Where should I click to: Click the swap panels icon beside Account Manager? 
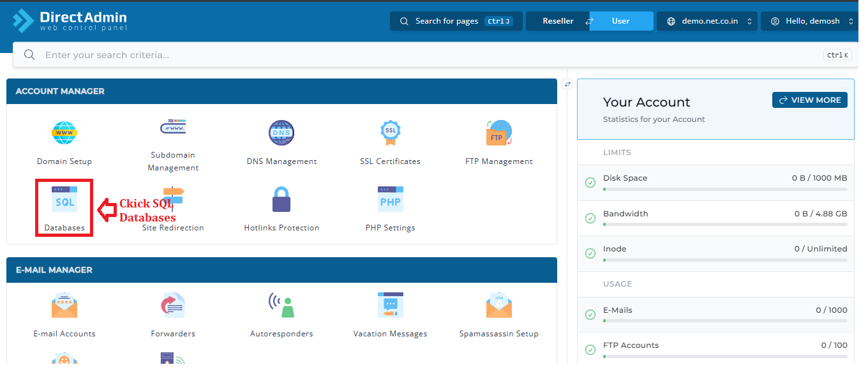pos(567,84)
